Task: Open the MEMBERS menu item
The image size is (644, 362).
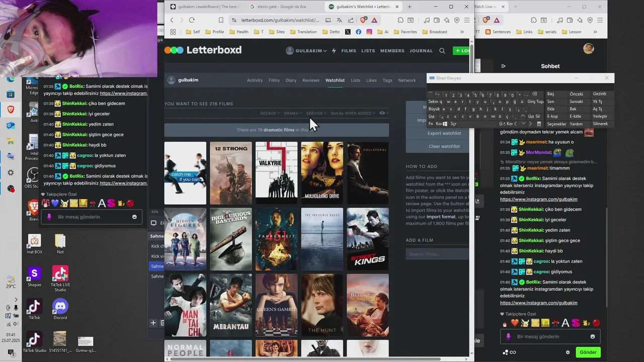Action: point(392,51)
